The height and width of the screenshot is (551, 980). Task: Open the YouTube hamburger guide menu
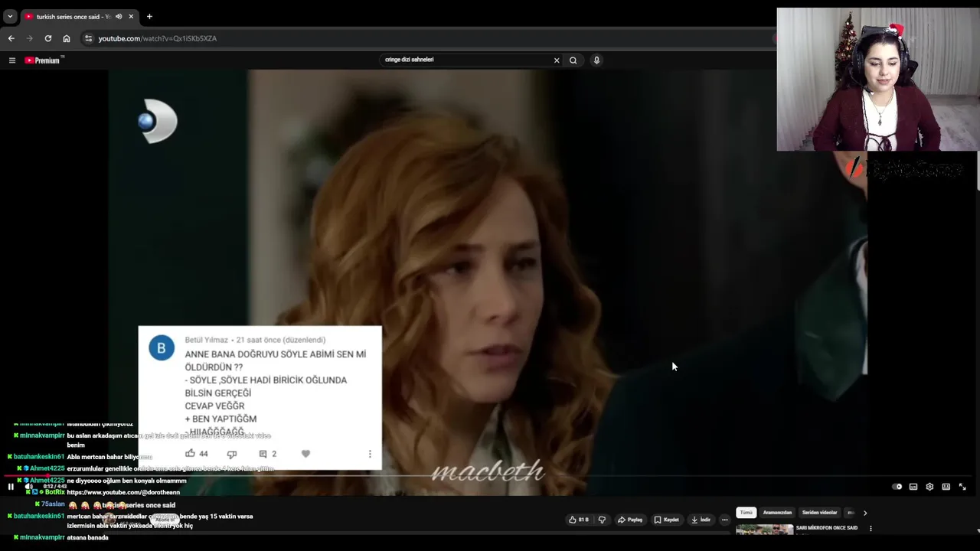click(12, 60)
